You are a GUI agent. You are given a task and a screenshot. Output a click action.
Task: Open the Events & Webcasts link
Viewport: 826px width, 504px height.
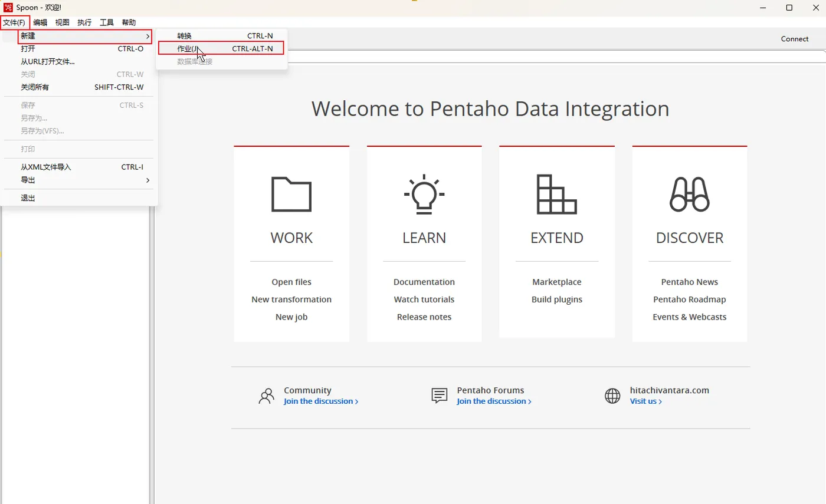click(x=690, y=317)
